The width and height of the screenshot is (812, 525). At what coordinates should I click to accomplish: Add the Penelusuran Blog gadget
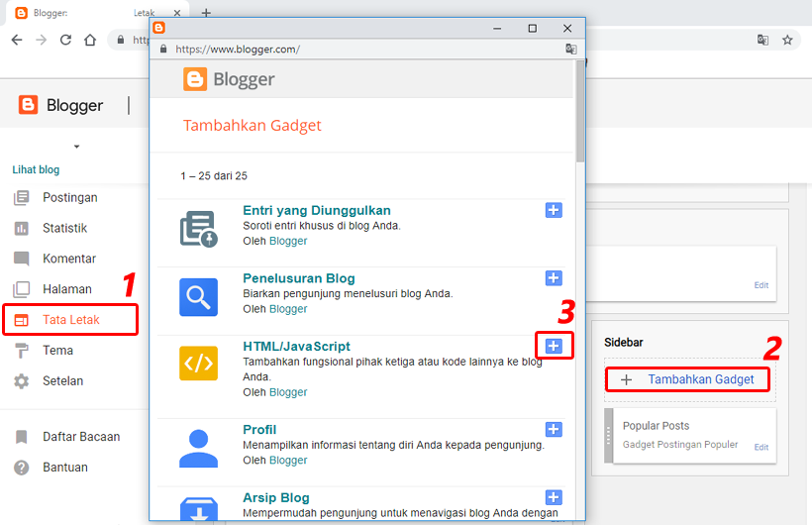click(554, 277)
